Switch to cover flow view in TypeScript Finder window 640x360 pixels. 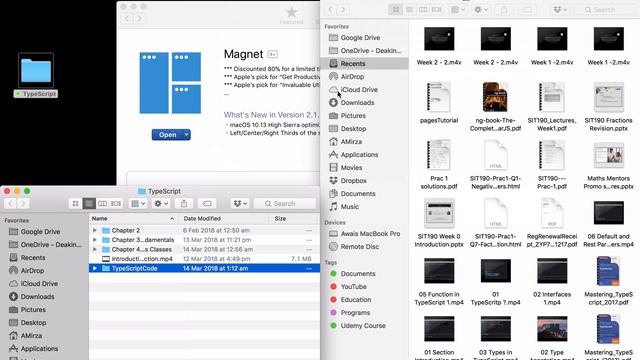point(116,203)
